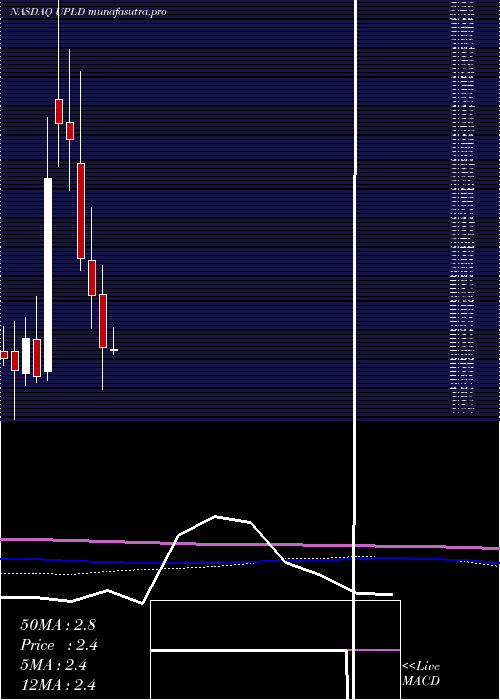Image resolution: width=500 pixels, height=700 pixels.
Task: Click the tall white bullish candlestick
Action: coord(48,275)
